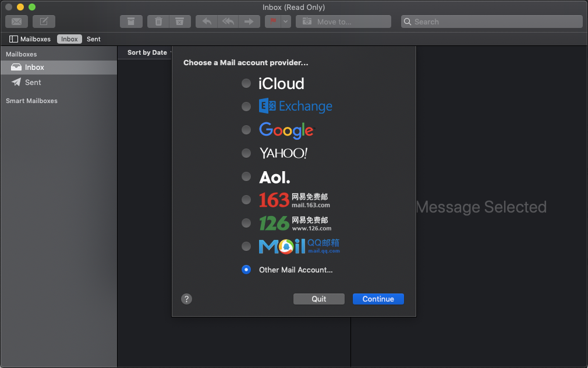The width and height of the screenshot is (588, 368).
Task: Select the Exchange radio button
Action: click(246, 107)
